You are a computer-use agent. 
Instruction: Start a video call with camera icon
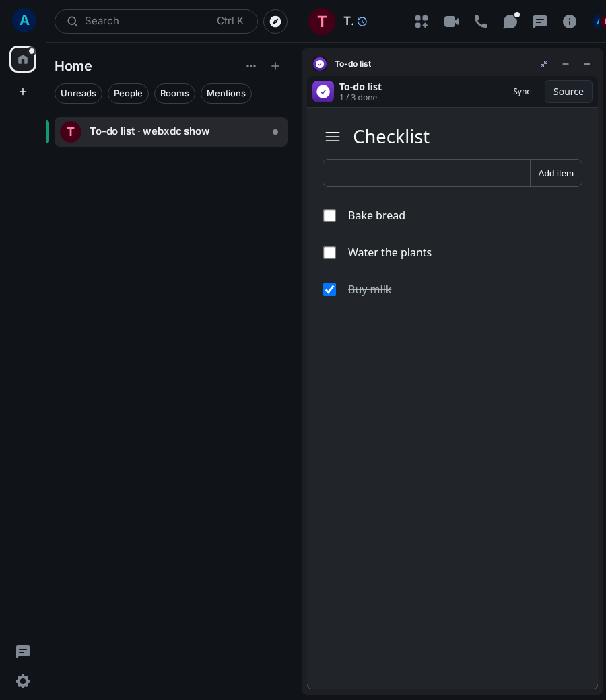[451, 22]
